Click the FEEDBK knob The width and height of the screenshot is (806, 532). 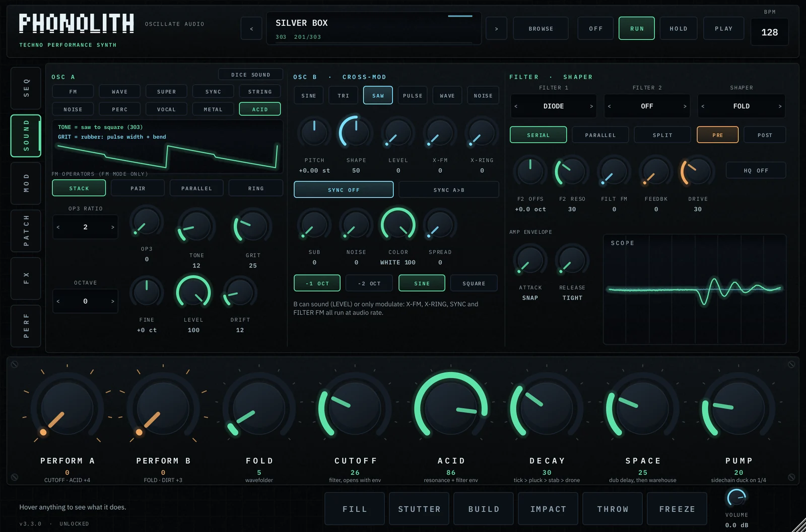coord(656,171)
